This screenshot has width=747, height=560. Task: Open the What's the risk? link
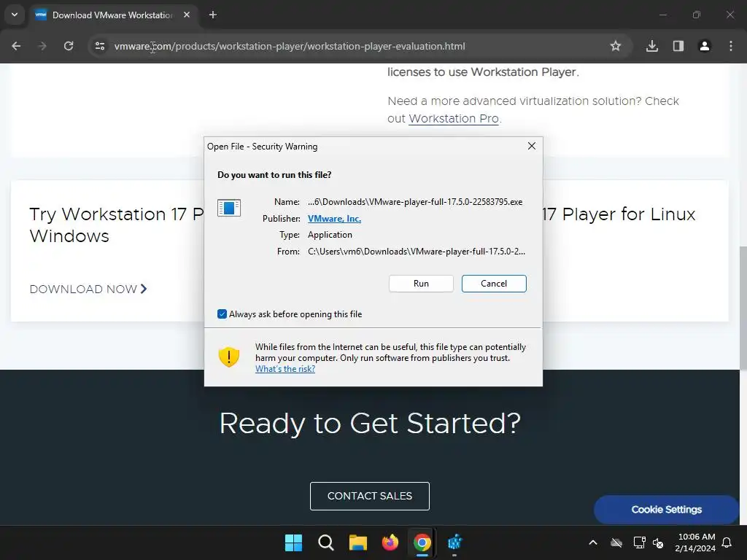point(285,369)
